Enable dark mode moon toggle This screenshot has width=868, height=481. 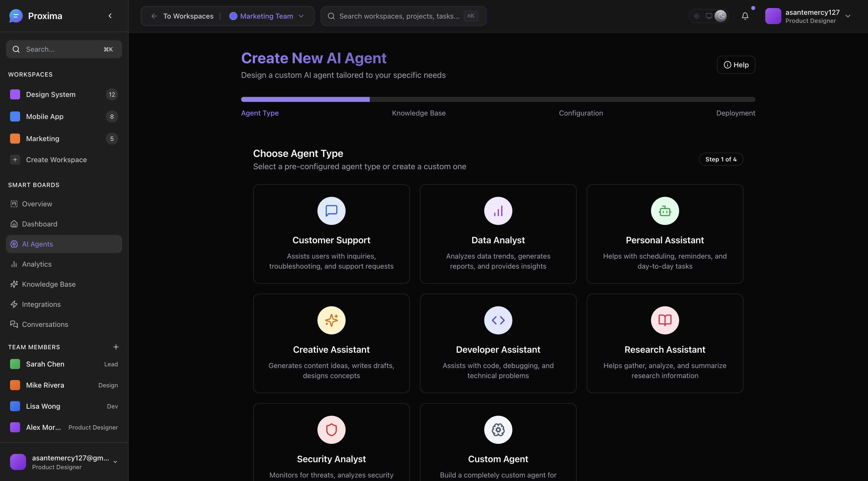[721, 16]
